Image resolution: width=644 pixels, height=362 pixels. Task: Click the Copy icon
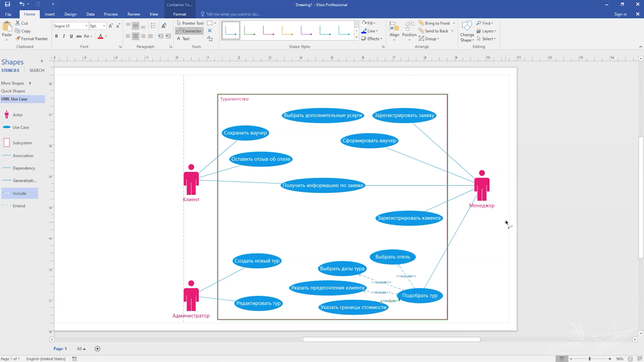(18, 31)
